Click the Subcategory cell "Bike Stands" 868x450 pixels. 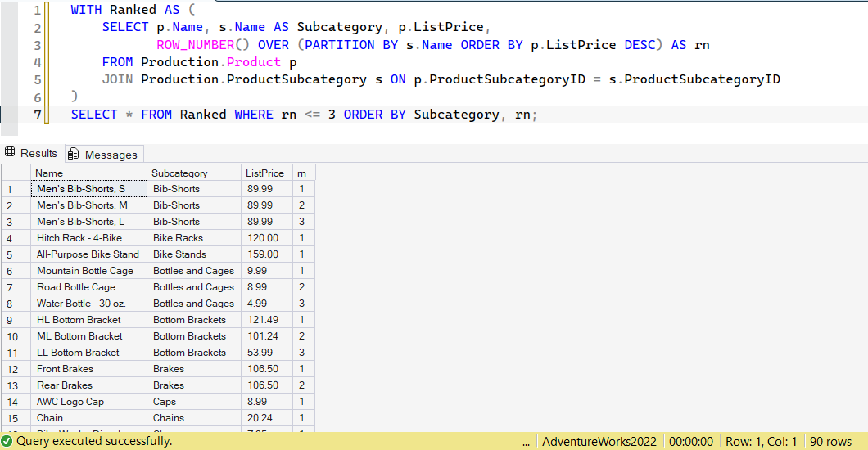[194, 254]
